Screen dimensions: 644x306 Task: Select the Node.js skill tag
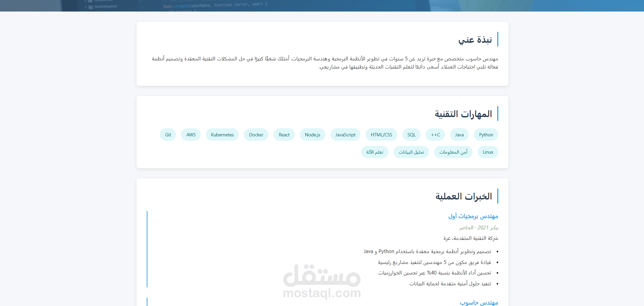312,135
